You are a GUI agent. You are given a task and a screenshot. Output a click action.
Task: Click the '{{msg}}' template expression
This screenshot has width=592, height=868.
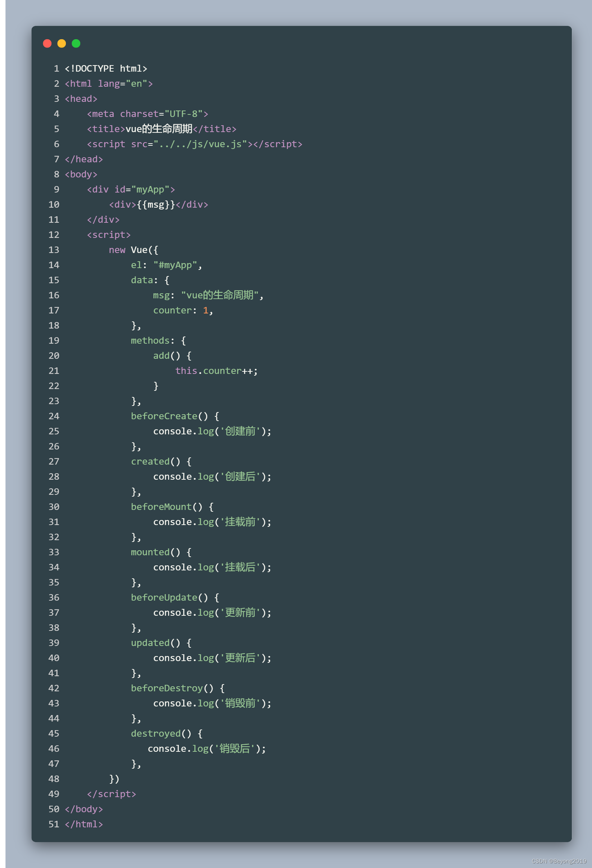156,205
